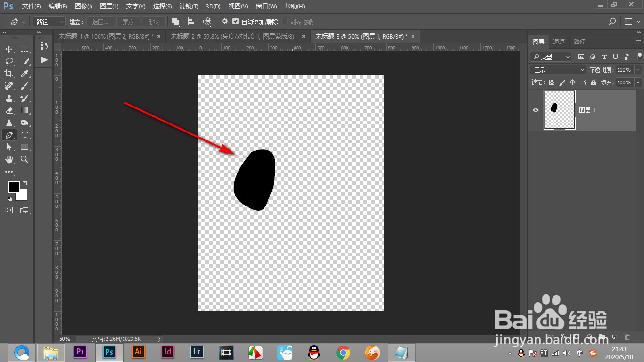This screenshot has height=362, width=644.
Task: Open the workspace switcher dropdown
Action: (x=631, y=22)
